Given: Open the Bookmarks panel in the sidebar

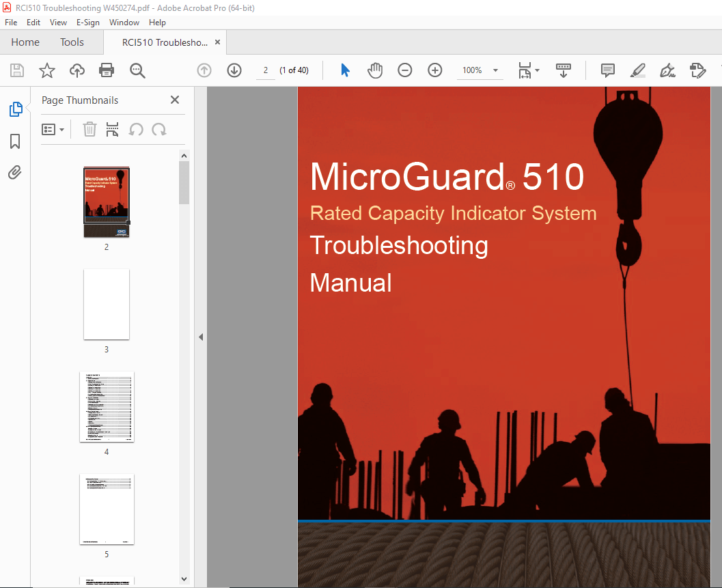Looking at the screenshot, I should pyautogui.click(x=15, y=141).
